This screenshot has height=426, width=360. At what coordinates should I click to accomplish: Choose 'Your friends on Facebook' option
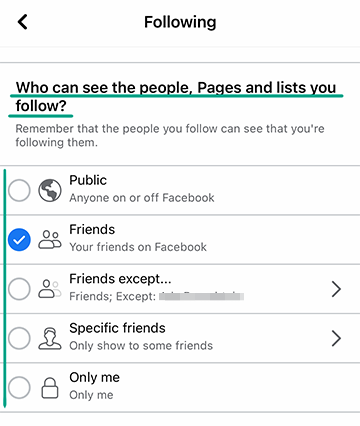tap(138, 247)
